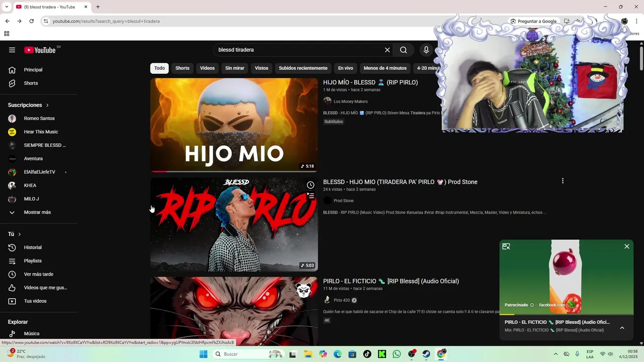Image resolution: width=644 pixels, height=362 pixels.
Task: View site information icon in address bar
Action: coord(46,21)
